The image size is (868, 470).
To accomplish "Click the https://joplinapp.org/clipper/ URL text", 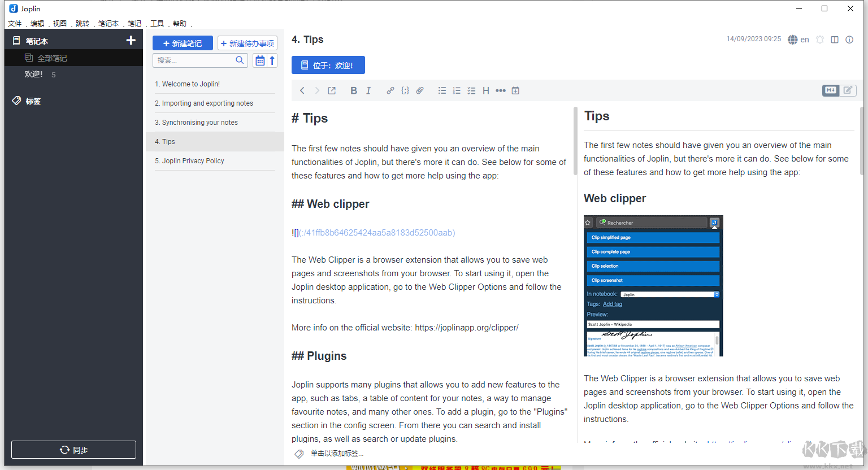I will [x=467, y=328].
